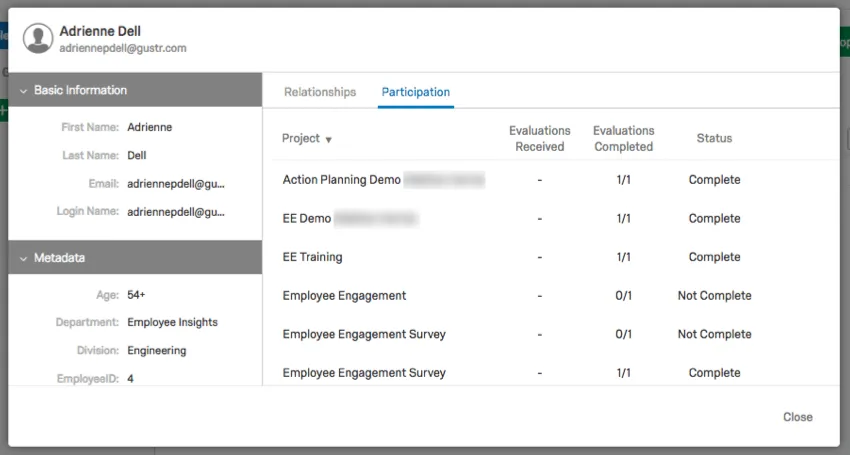The image size is (850, 455).
Task: Open the EE Demo project row
Action: (x=307, y=218)
